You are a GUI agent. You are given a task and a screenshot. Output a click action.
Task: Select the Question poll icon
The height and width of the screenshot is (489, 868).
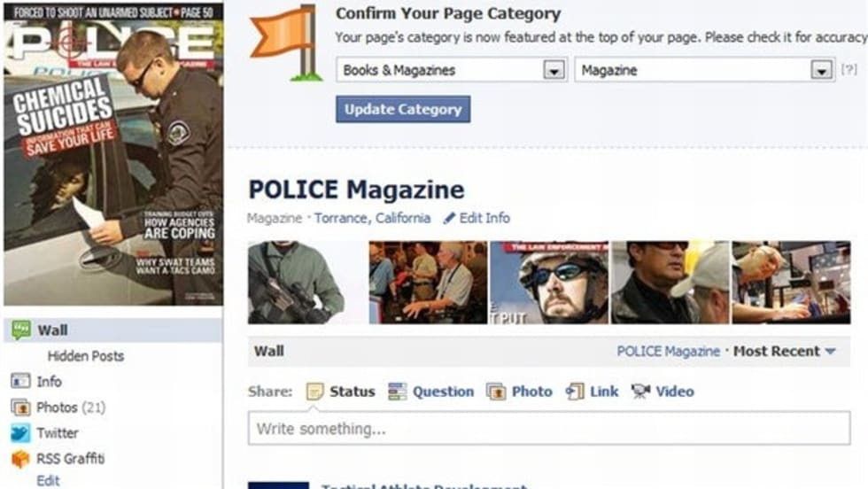(x=397, y=392)
